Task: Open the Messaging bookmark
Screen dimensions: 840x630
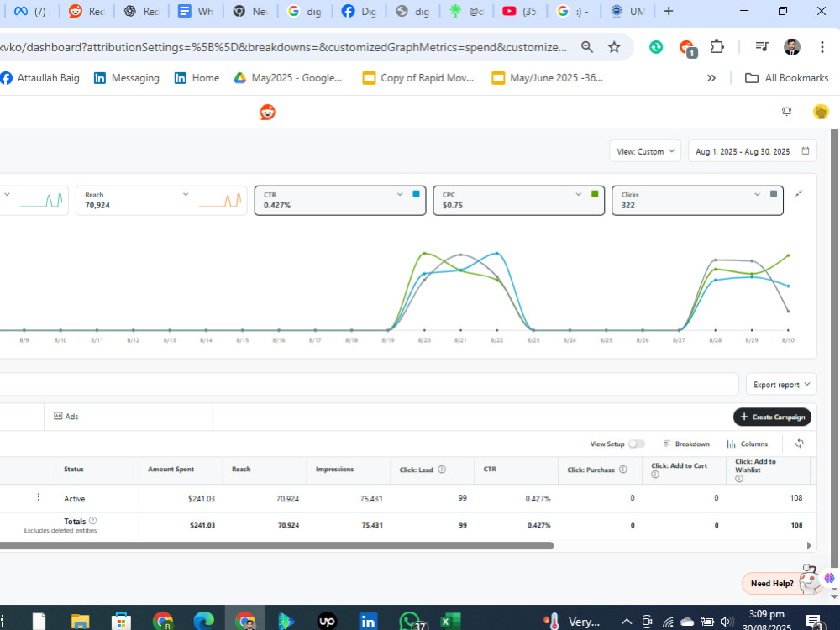Action: point(127,78)
